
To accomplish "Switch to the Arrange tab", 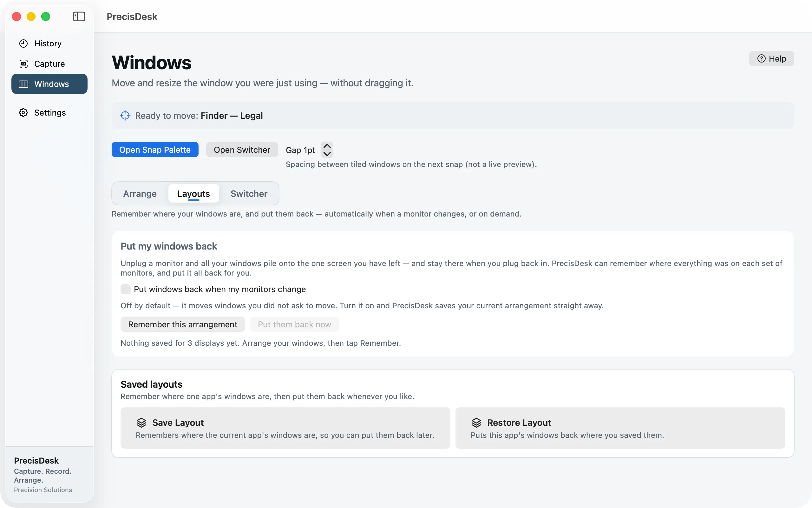I will click(x=140, y=194).
